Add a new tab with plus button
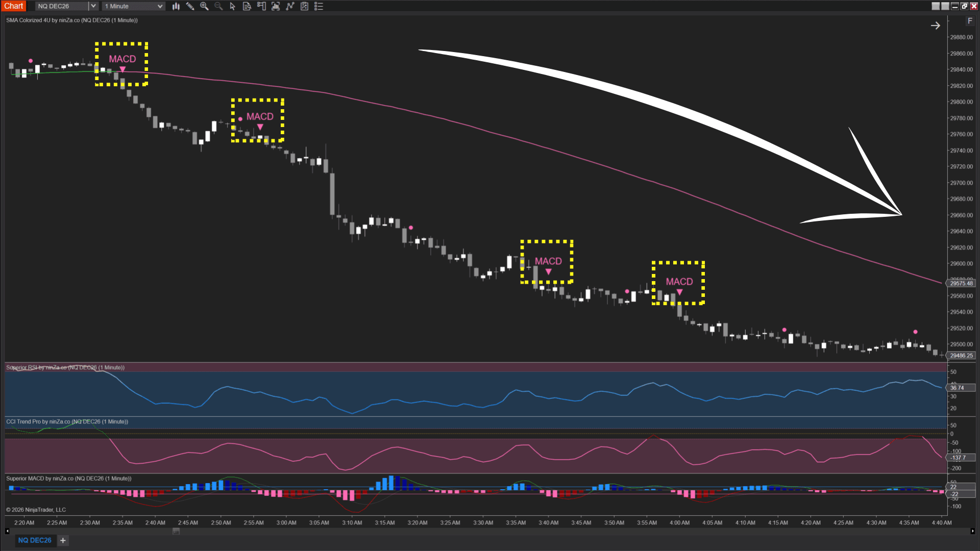Image resolution: width=980 pixels, height=551 pixels. (63, 540)
